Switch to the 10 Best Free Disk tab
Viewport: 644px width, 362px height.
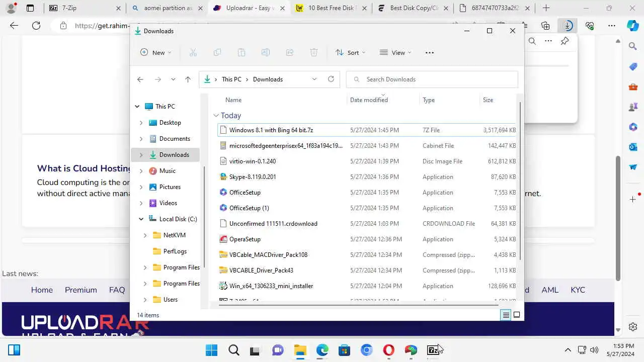(331, 8)
